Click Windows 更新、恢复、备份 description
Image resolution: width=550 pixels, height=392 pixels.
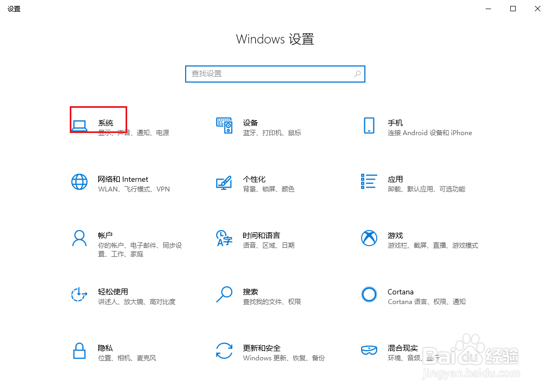click(x=284, y=358)
